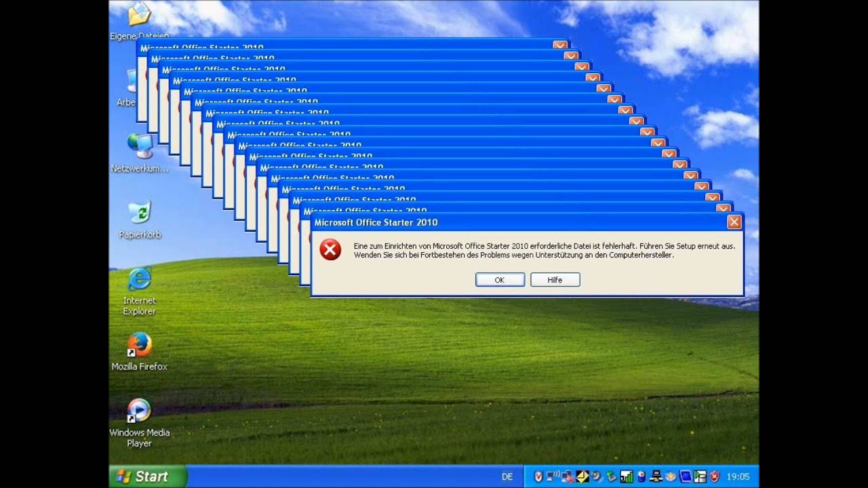Select the Internet Explorer desktop icon
The height and width of the screenshot is (488, 868).
coord(139,290)
